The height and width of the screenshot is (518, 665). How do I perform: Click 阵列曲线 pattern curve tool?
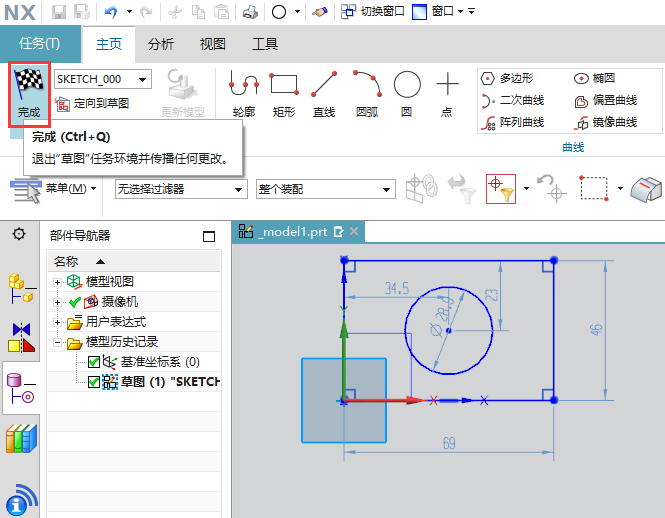pos(512,123)
